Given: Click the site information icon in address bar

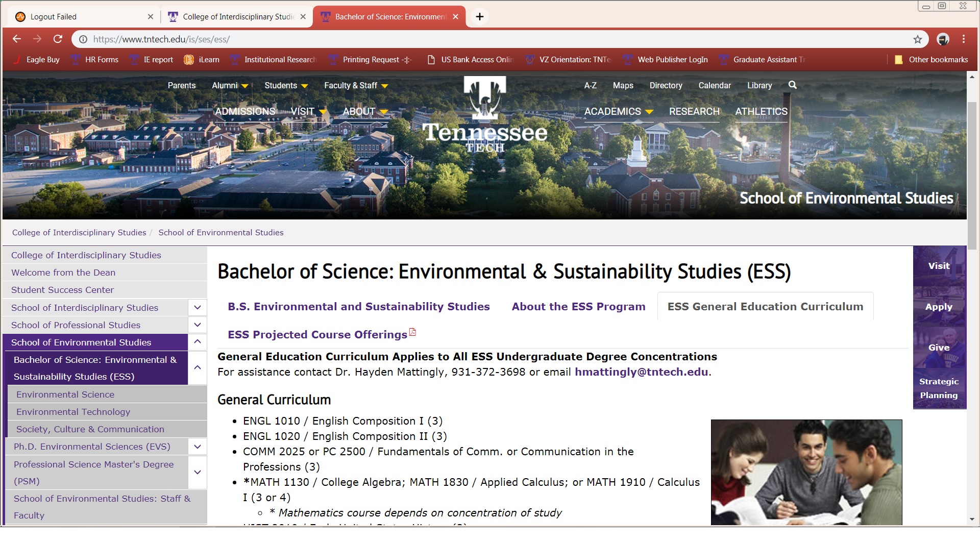Looking at the screenshot, I should (83, 39).
